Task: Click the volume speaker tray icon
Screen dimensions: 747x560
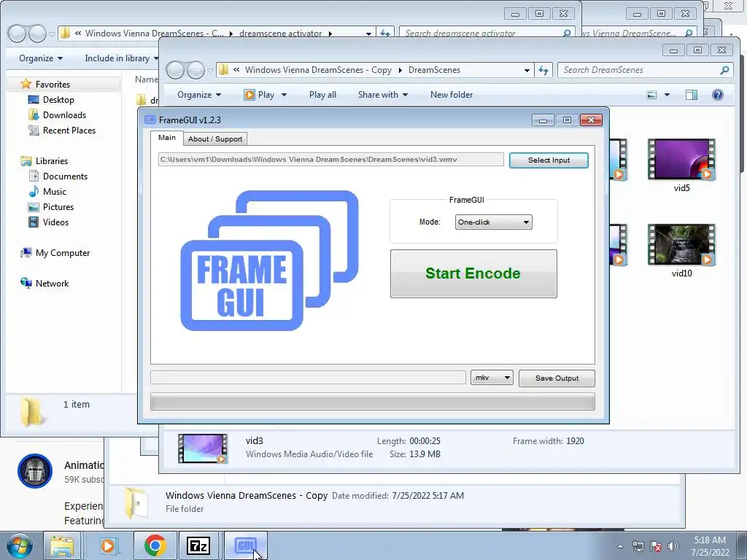Action: [673, 546]
